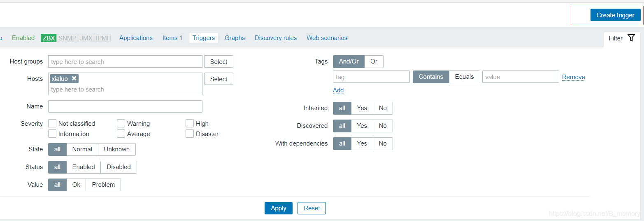Check the Disaster severity box
The image size is (644, 221).
pos(190,134)
